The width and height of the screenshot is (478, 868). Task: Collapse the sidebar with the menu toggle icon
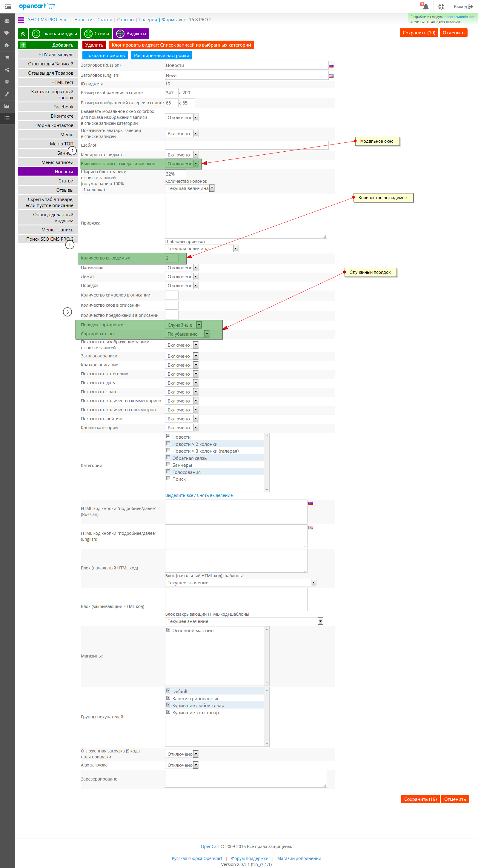click(8, 6)
